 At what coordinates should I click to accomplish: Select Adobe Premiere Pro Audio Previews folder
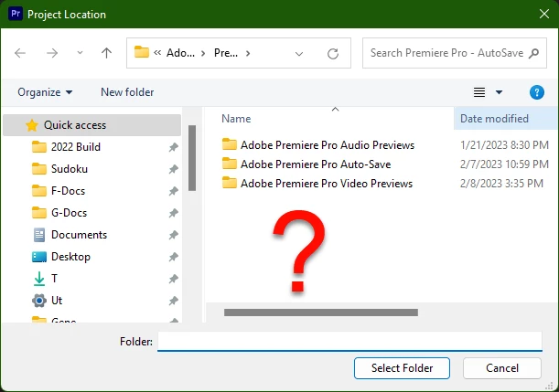328,145
